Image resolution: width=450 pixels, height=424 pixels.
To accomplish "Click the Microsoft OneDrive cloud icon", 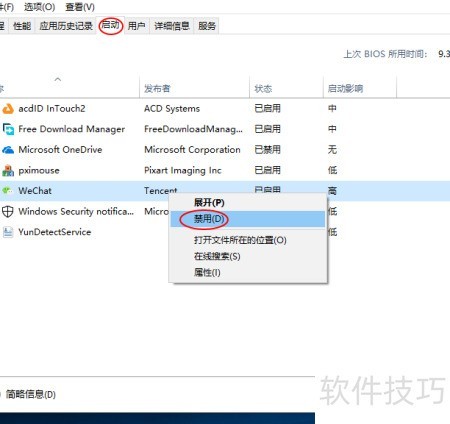I will pos(8,150).
